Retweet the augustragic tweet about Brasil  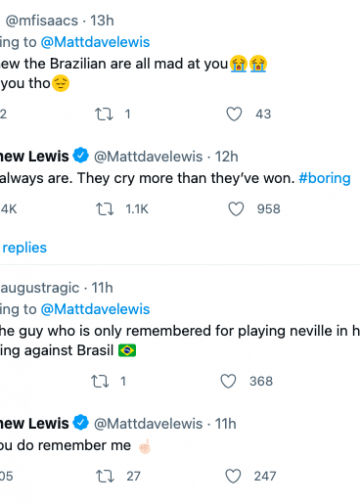coord(100,381)
